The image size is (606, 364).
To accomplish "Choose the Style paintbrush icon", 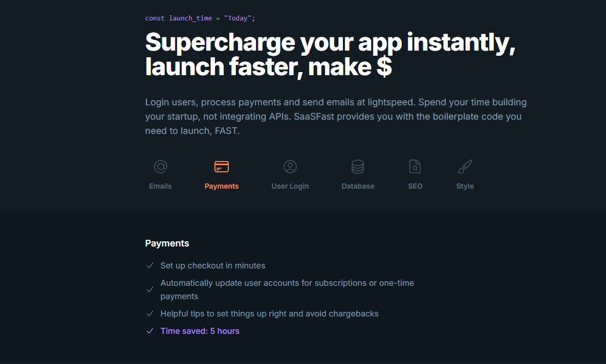I will (x=465, y=167).
